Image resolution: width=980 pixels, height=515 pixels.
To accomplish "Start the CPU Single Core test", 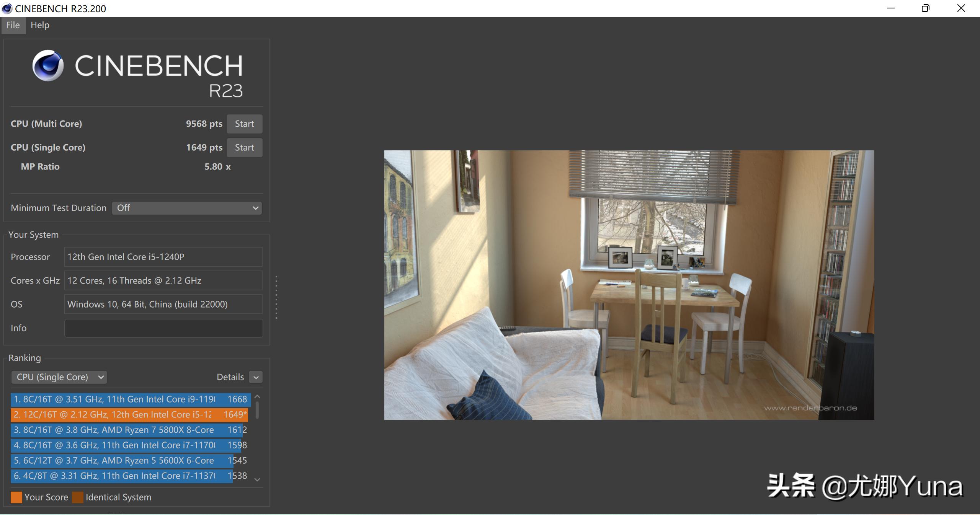I will pyautogui.click(x=244, y=147).
